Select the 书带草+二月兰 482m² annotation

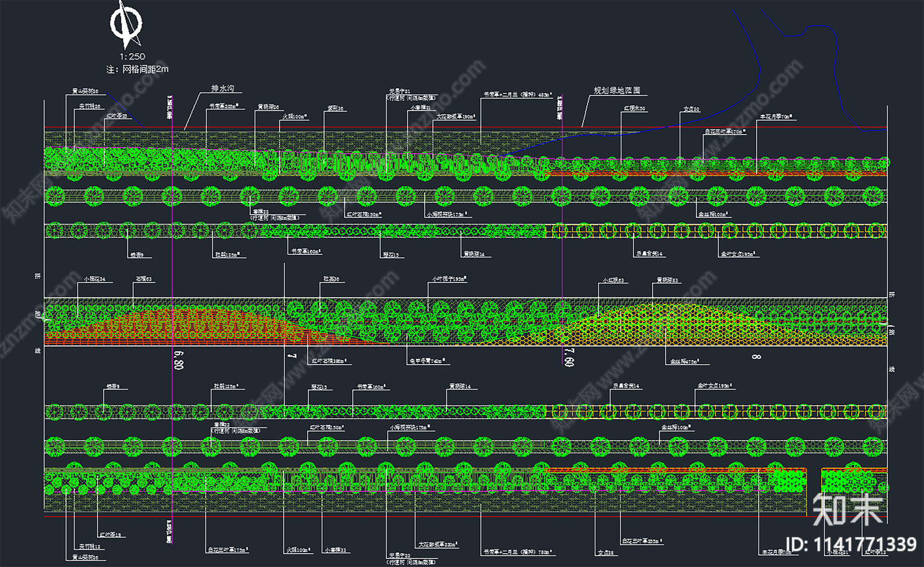[x=518, y=94]
